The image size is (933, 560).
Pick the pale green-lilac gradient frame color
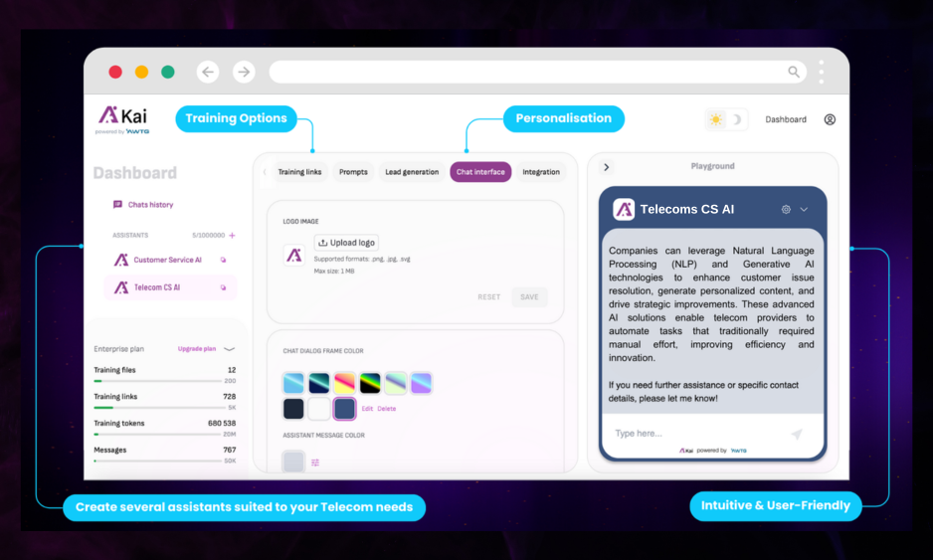coord(396,383)
